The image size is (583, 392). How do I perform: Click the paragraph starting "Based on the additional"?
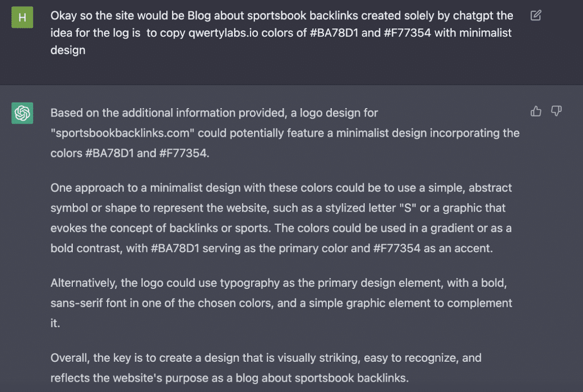point(285,133)
